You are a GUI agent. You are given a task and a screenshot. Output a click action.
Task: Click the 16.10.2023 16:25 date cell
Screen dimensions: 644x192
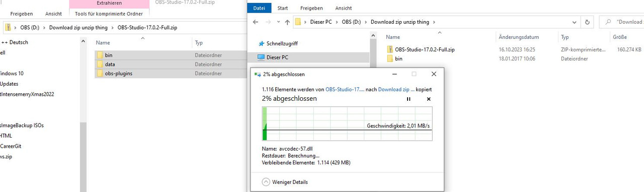pos(517,49)
